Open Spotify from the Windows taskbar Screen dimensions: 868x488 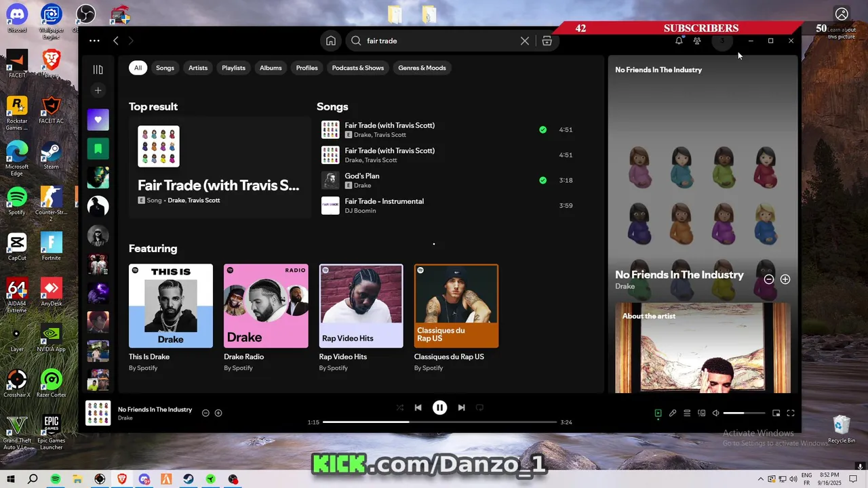point(56,479)
